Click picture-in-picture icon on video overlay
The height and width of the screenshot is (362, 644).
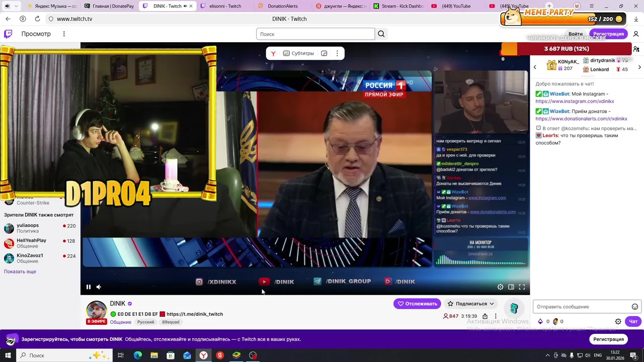coord(324,53)
